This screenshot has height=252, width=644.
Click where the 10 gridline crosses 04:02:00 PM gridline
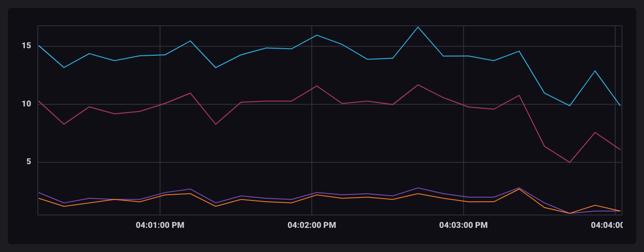[312, 104]
